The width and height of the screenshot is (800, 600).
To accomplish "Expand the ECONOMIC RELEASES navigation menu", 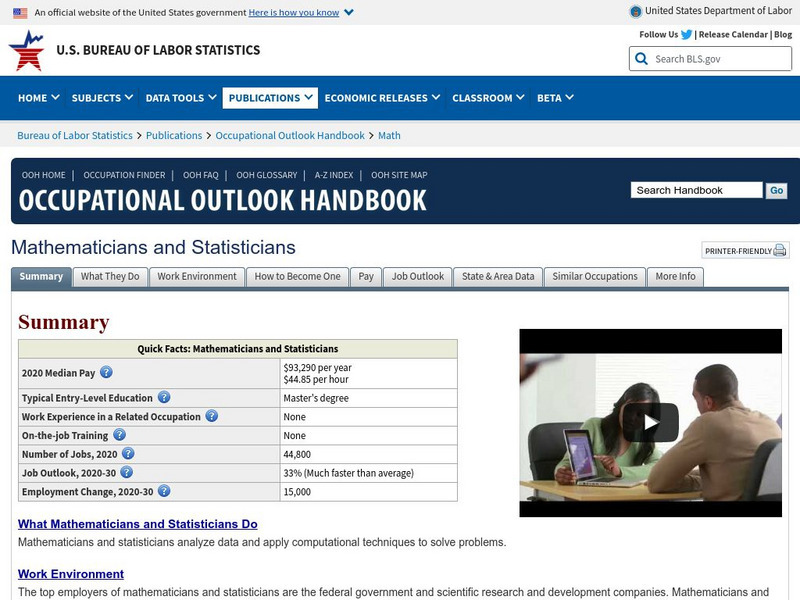I will [377, 97].
